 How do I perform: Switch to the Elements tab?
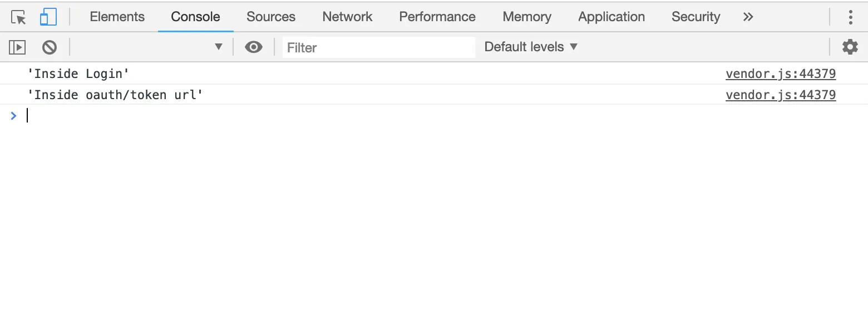pyautogui.click(x=117, y=17)
